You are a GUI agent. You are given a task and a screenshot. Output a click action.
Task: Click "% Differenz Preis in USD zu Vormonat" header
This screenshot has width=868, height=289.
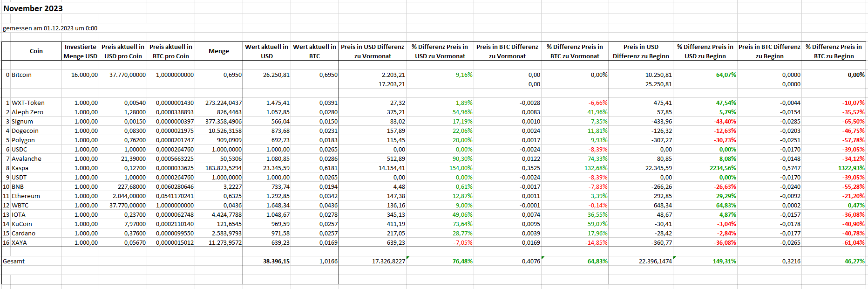[x=440, y=51]
